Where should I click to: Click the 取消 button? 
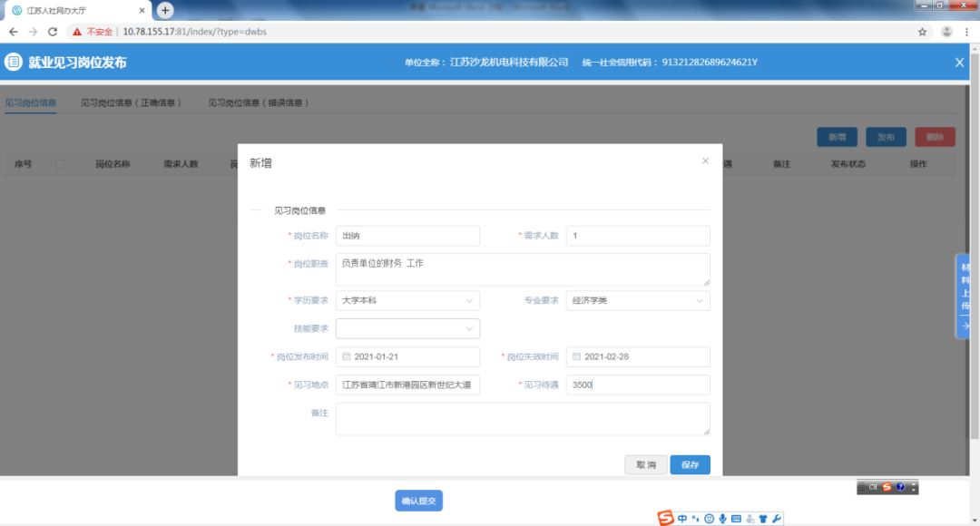click(646, 464)
